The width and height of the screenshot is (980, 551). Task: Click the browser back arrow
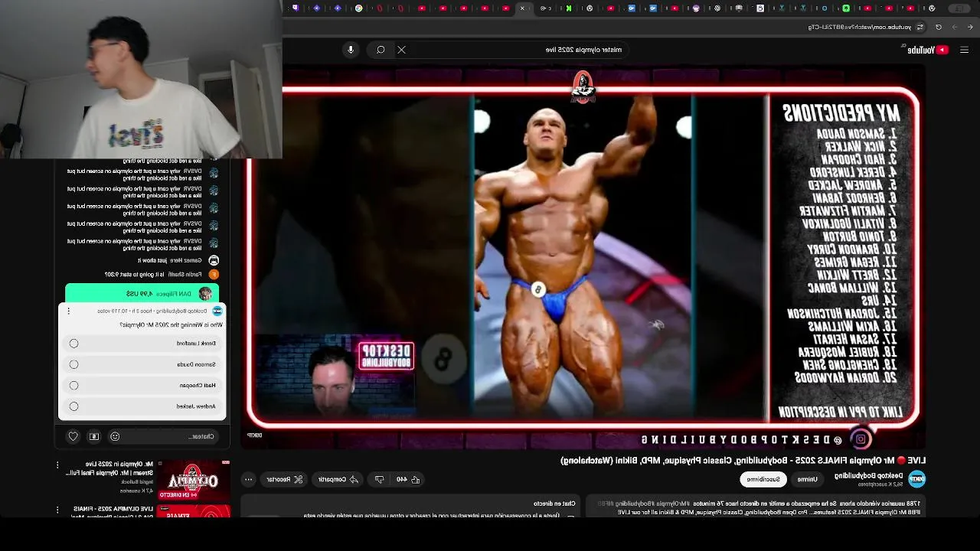[972, 27]
